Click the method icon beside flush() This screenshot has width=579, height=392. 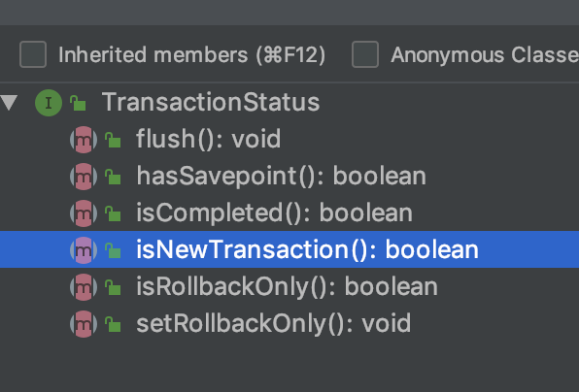point(84,140)
